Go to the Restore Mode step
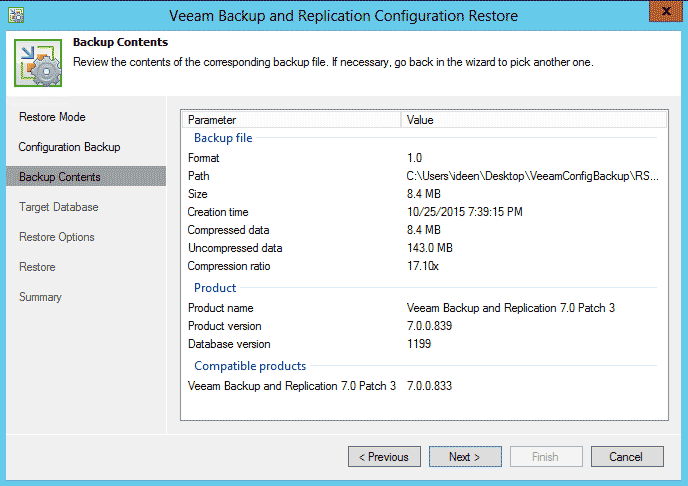 [52, 117]
